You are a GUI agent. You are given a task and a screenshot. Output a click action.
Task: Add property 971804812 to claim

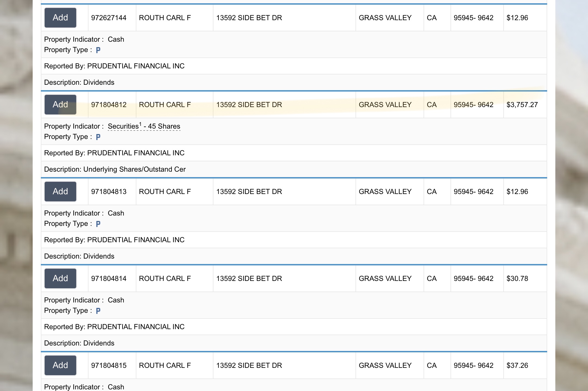click(60, 105)
